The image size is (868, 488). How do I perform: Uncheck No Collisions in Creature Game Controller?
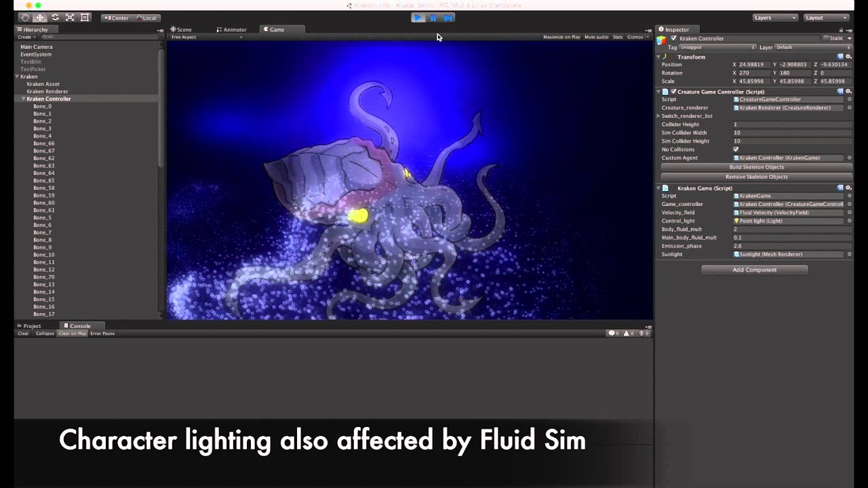(736, 149)
